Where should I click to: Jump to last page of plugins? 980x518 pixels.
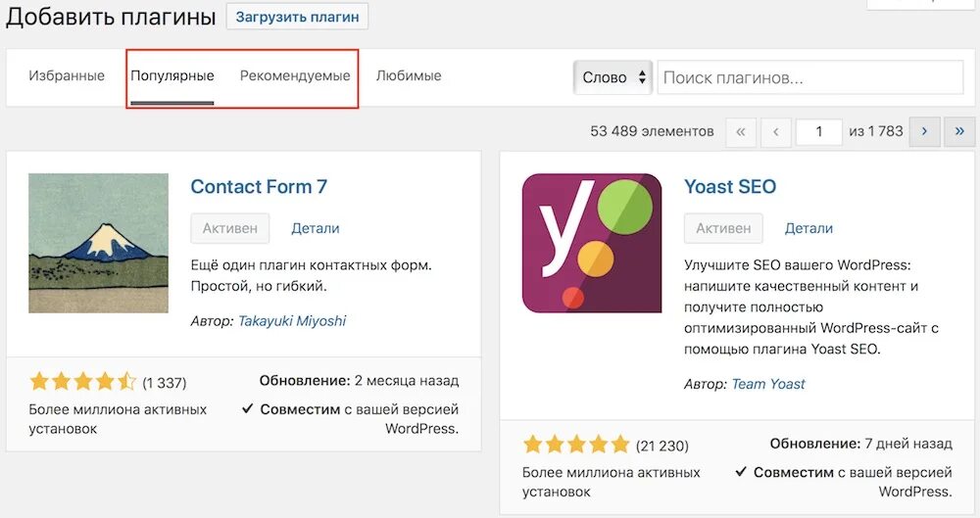point(959,131)
